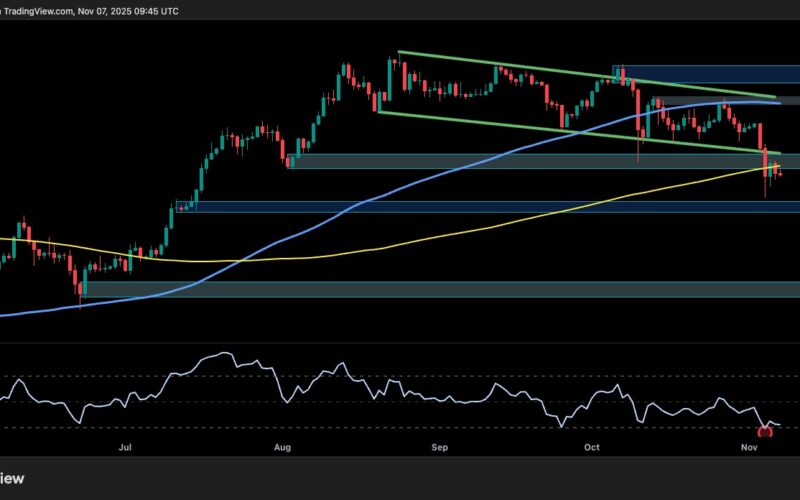Click the teal support zone starting in August
This screenshot has width=800, height=500.
[x=450, y=161]
